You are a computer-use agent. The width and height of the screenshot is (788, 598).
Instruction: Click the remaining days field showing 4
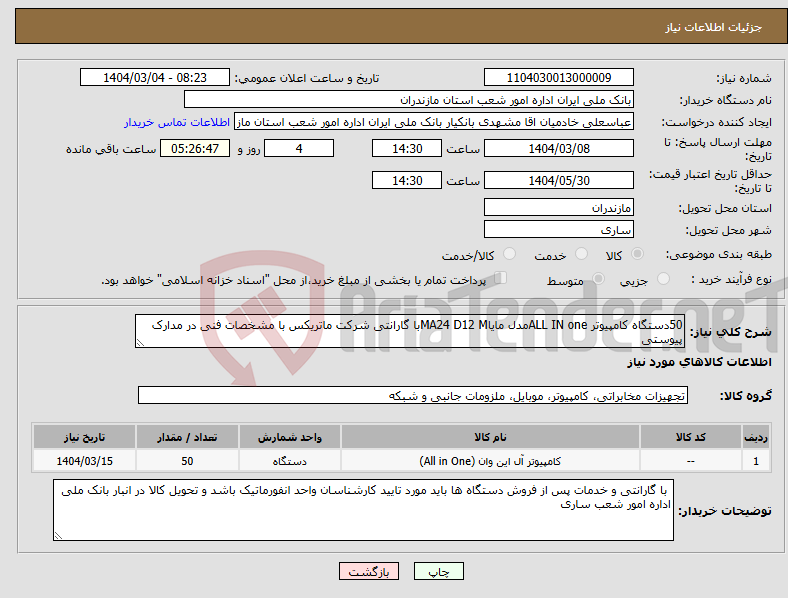(299, 148)
